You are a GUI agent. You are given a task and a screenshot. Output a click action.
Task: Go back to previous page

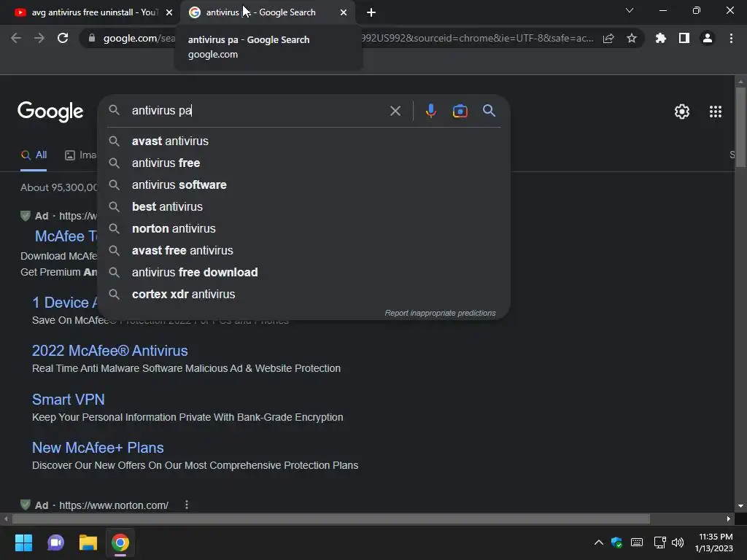[16, 38]
